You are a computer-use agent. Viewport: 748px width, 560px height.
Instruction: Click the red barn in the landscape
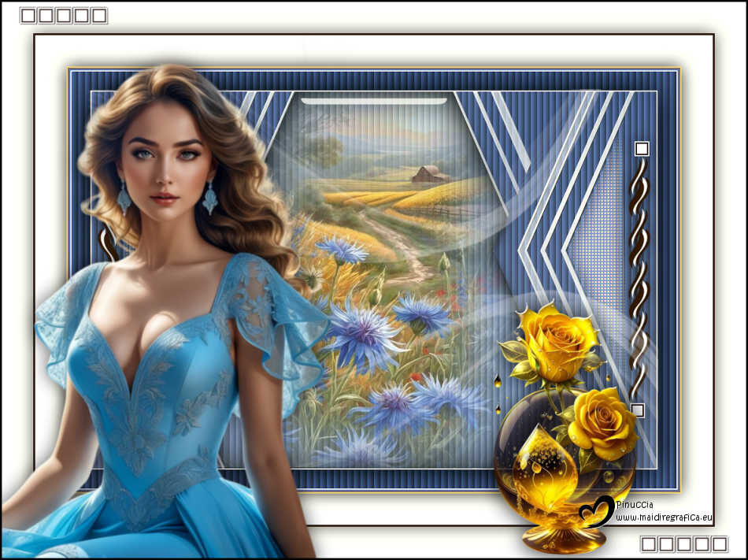429,174
